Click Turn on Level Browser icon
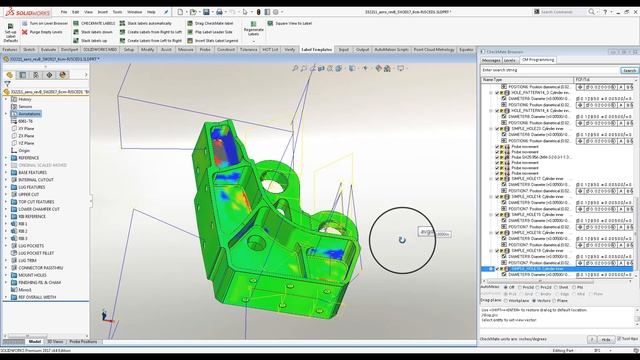This screenshot has height=360, width=640. pyautogui.click(x=24, y=23)
